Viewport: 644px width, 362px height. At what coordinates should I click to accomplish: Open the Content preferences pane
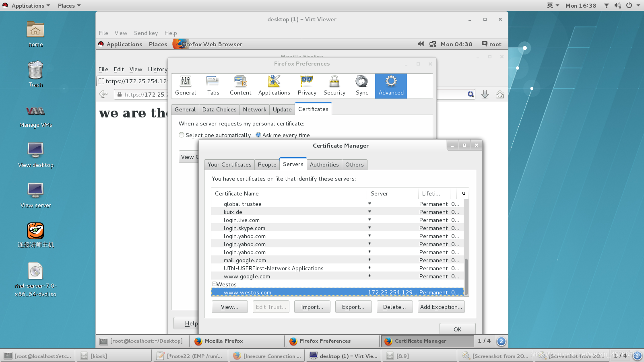(x=241, y=86)
